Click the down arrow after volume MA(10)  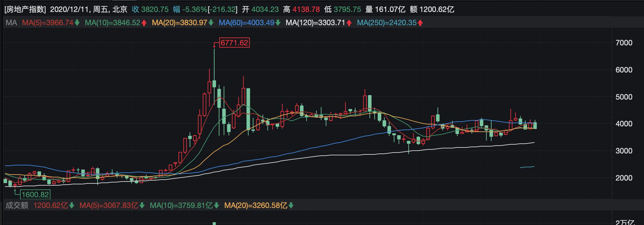tap(217, 205)
